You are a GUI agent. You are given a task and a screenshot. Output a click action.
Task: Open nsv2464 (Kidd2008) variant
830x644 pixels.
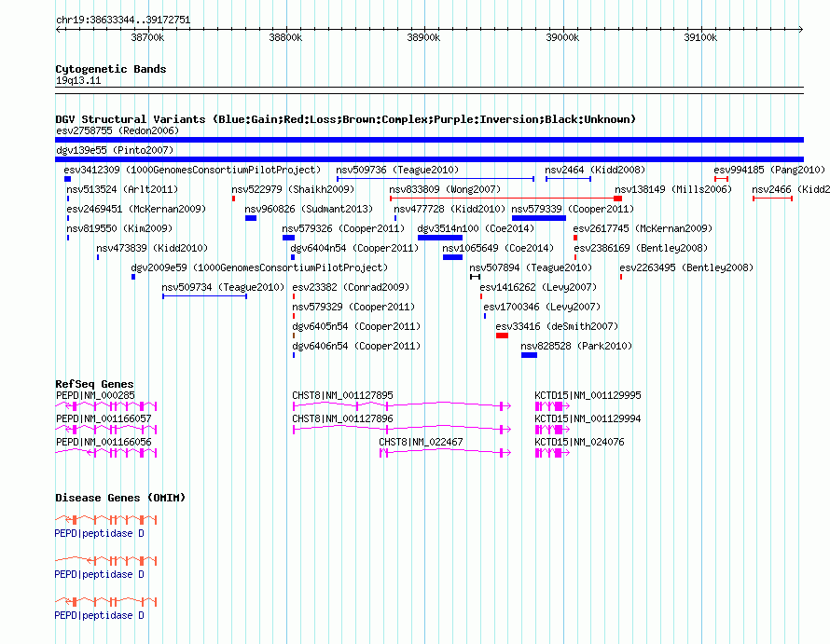pos(596,170)
